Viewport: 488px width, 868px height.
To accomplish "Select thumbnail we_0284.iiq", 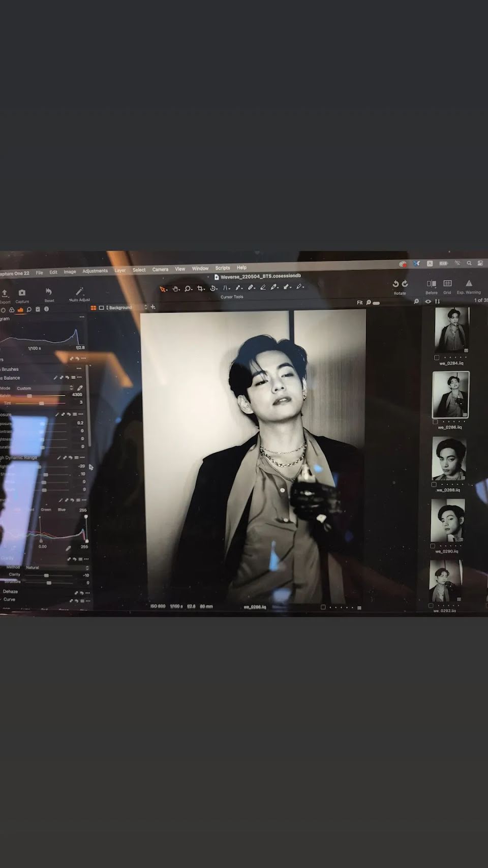I will tap(451, 330).
